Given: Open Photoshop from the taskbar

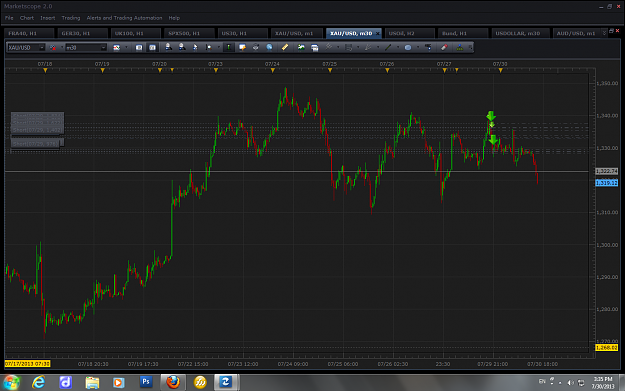Looking at the screenshot, I should [146, 382].
